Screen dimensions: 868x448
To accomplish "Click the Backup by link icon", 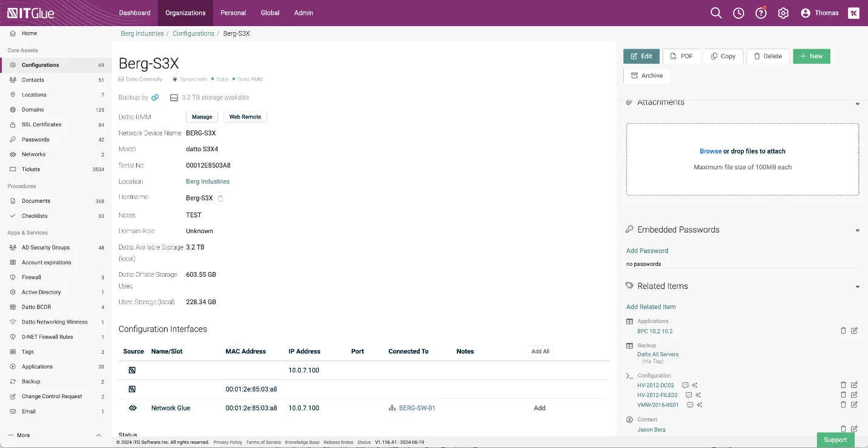I will [155, 98].
